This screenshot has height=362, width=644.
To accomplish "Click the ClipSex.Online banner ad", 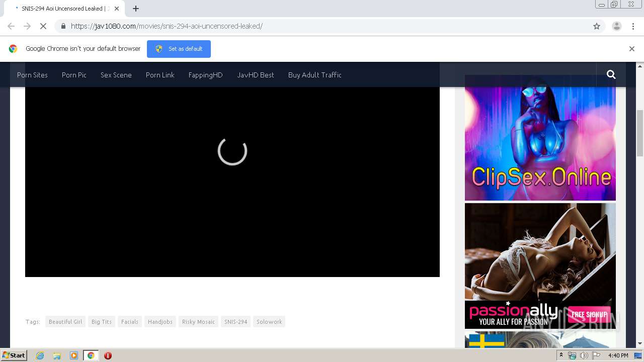I will (540, 138).
